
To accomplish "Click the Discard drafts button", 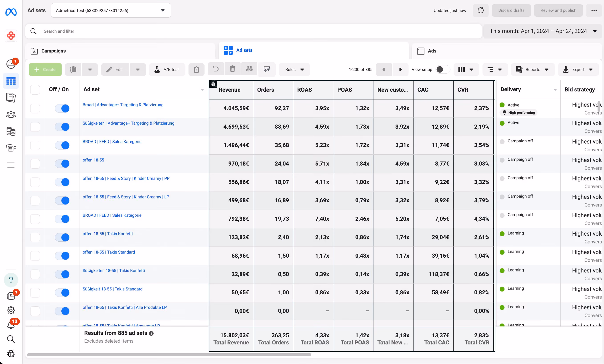I will pos(511,10).
